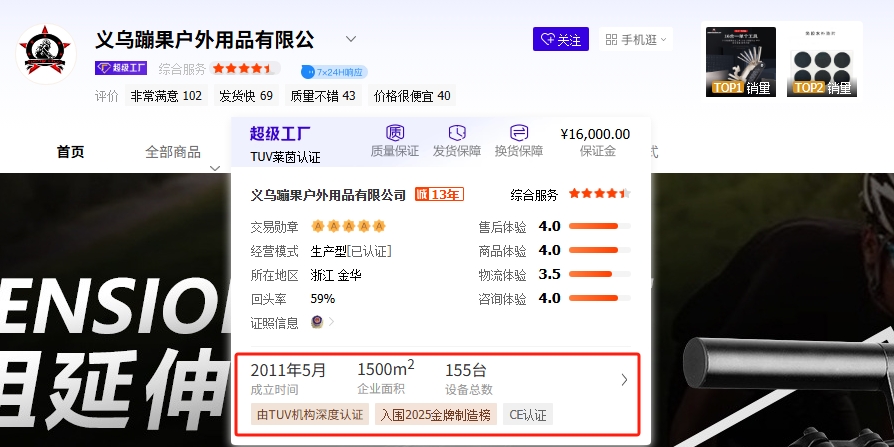Expand the factory details arrow
894x447 pixels.
pos(624,380)
